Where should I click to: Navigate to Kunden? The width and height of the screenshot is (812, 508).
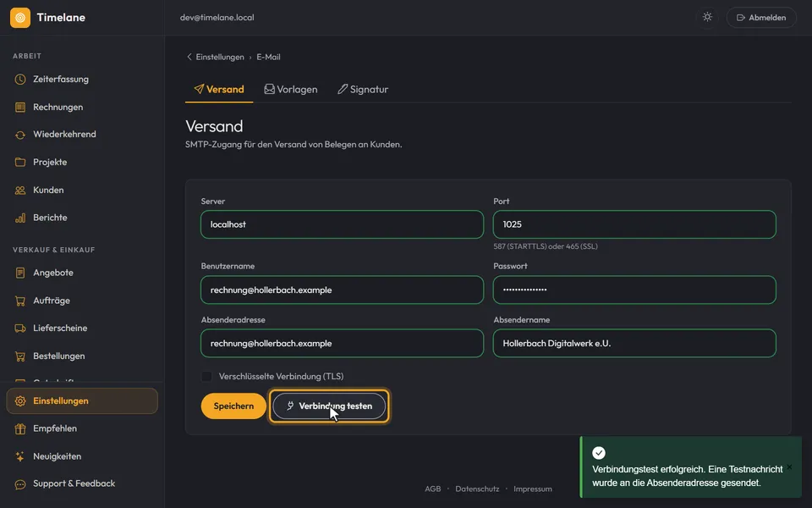82,190
